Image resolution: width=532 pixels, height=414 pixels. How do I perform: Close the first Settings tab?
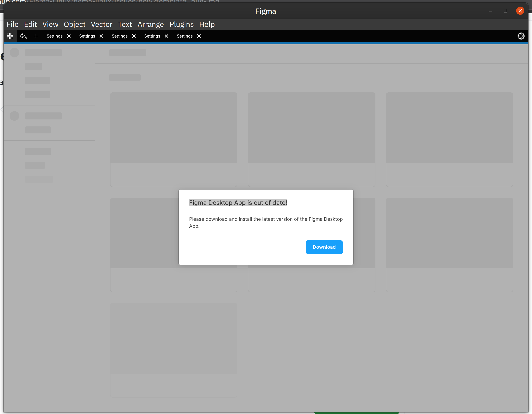pyautogui.click(x=69, y=36)
